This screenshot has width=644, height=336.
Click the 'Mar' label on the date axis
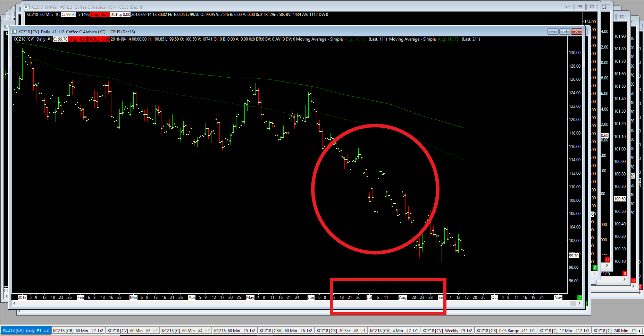pos(133,298)
